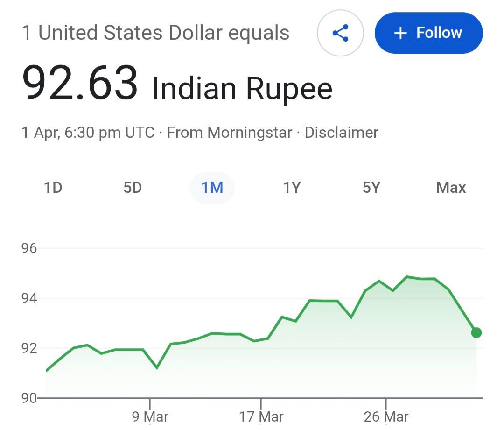This screenshot has width=504, height=430.
Task: Click the 92.63 exchange rate value
Action: [x=80, y=83]
